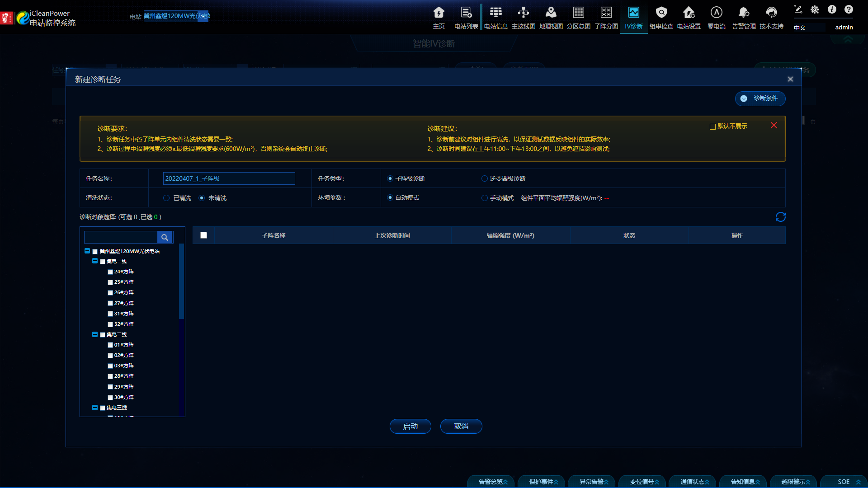
Task: Refresh the diagnosis object list
Action: tap(780, 217)
